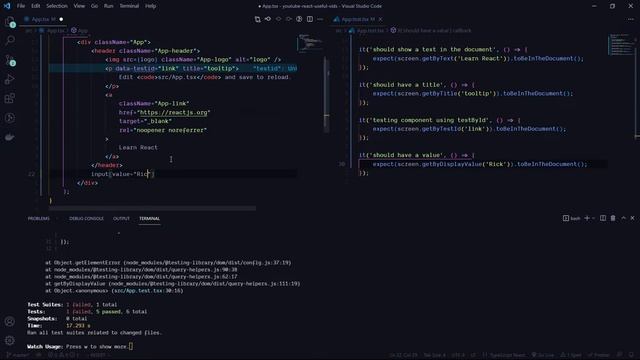Open the Source Control view
Viewport: 640px width, 360px height.
coord(10,60)
